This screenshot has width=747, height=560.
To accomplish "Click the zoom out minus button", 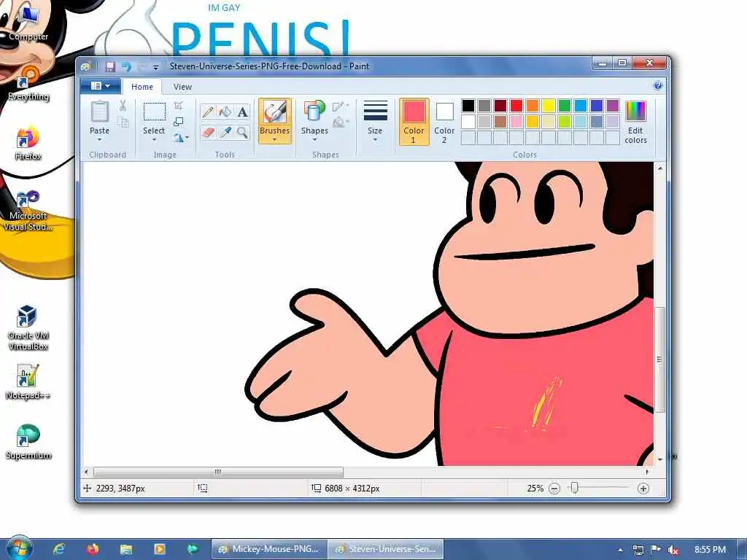I will (x=554, y=489).
